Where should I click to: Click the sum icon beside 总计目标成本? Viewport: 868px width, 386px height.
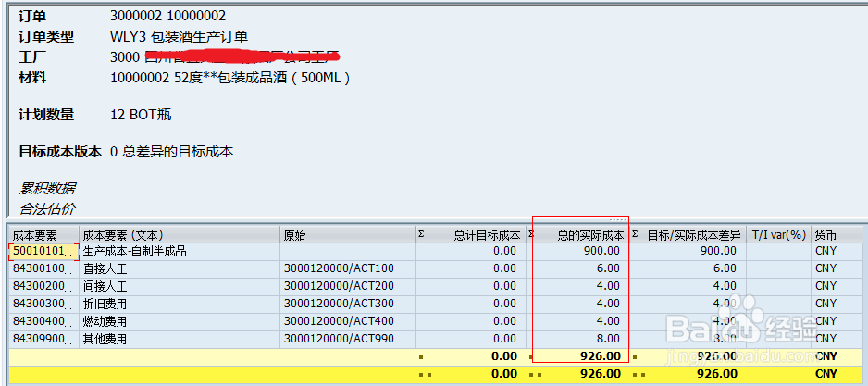pyautogui.click(x=421, y=233)
